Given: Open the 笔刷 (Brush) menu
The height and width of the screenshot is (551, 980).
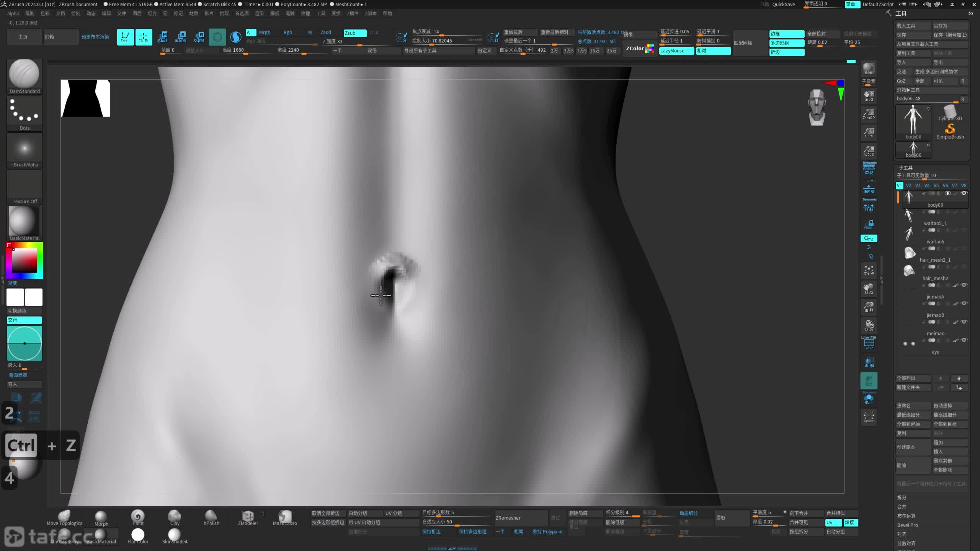Looking at the screenshot, I should click(x=29, y=13).
